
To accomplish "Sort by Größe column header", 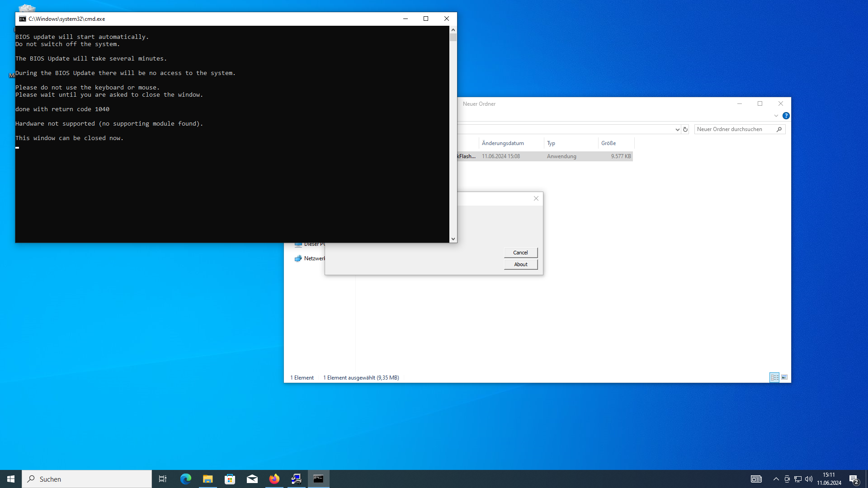I will [x=609, y=143].
